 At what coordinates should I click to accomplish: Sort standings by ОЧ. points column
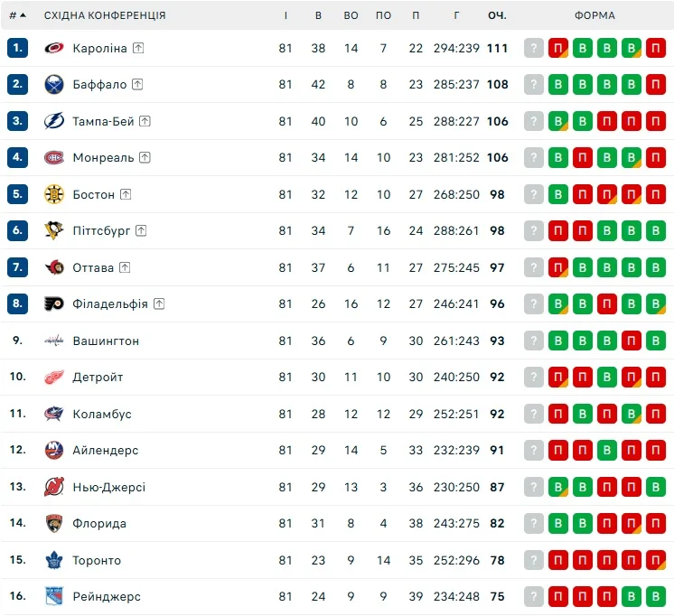[x=497, y=15]
